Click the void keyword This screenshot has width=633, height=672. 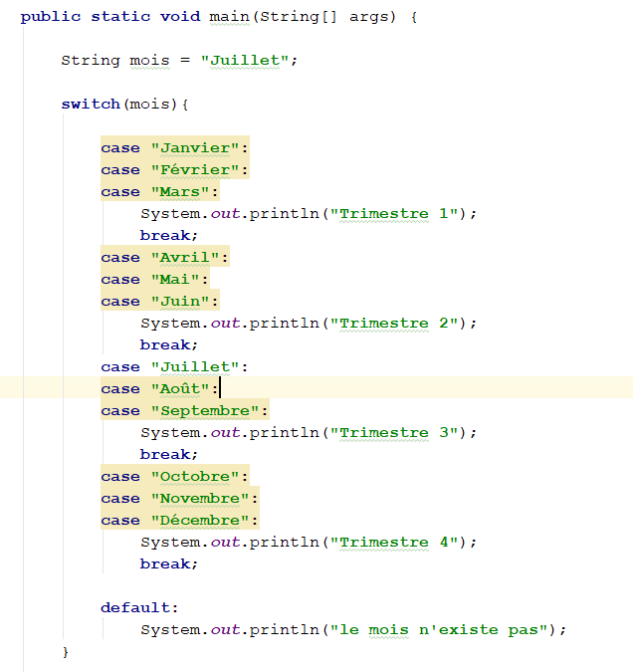180,17
